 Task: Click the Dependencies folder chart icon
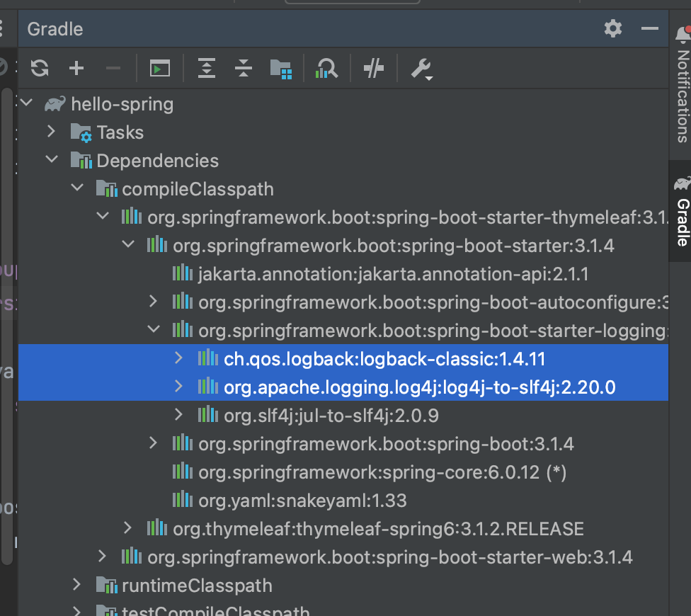pos(81,161)
